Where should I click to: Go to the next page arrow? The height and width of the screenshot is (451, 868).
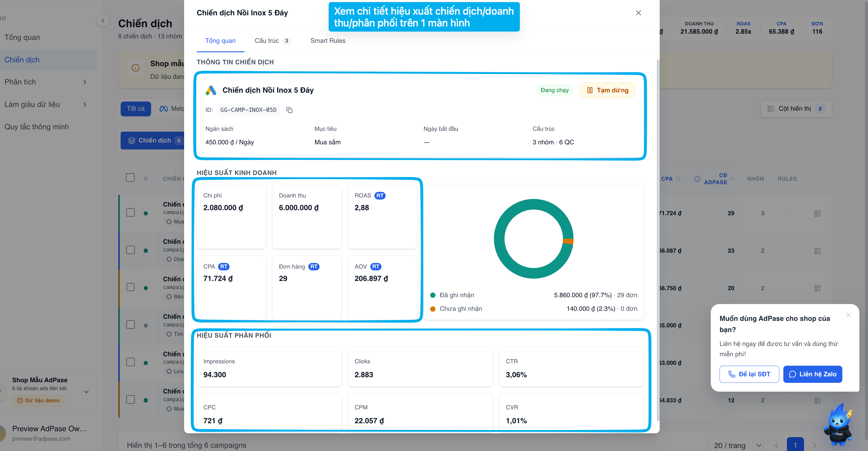[814, 445]
